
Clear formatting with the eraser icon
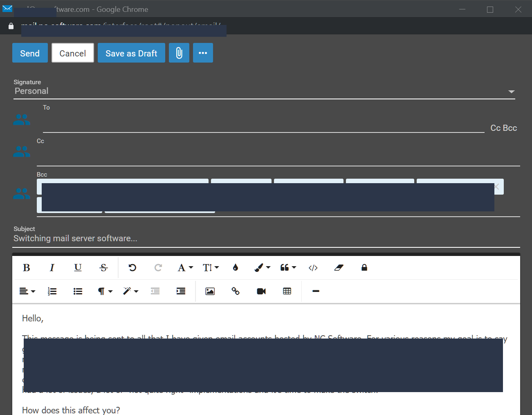coord(339,268)
